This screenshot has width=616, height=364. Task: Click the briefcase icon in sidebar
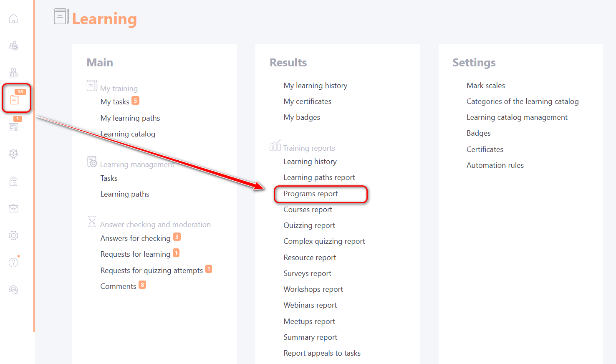(x=13, y=208)
